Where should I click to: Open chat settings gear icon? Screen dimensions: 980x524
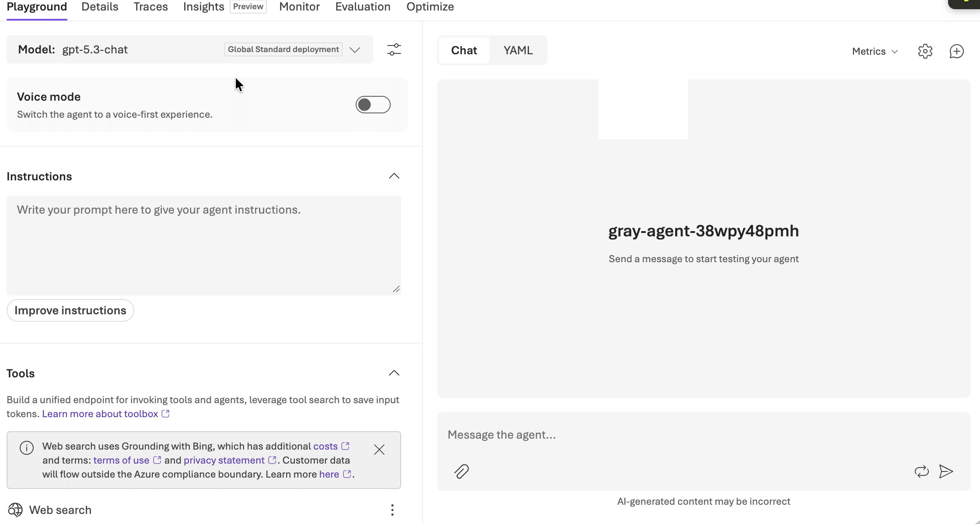pos(925,51)
